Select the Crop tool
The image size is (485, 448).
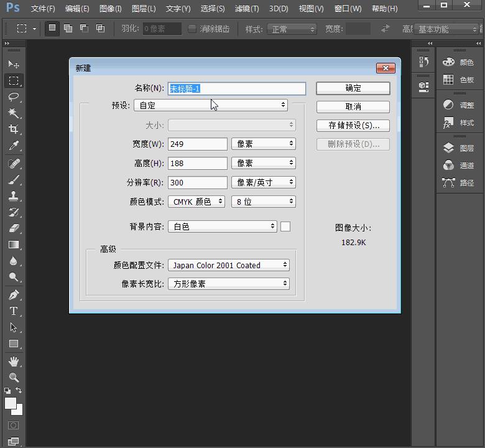(x=13, y=129)
